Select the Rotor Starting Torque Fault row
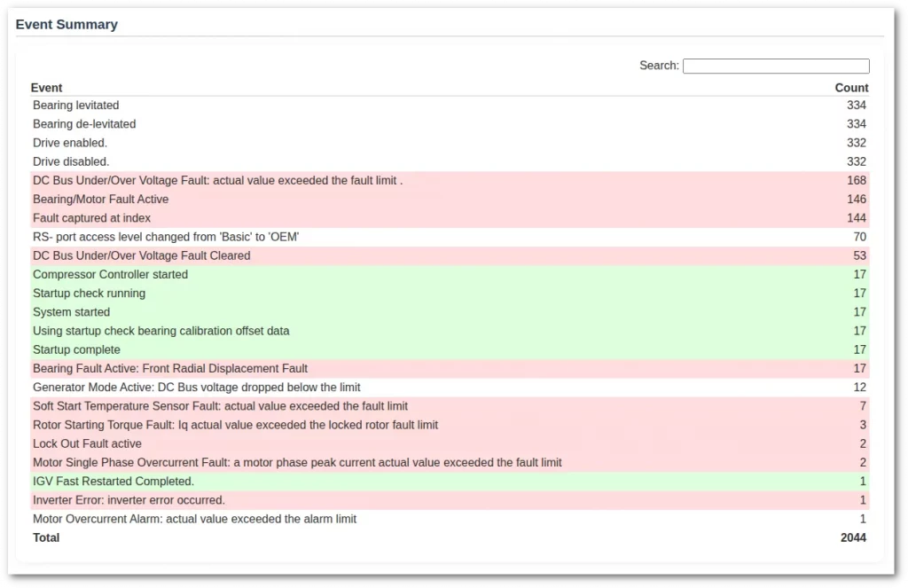 coord(235,425)
